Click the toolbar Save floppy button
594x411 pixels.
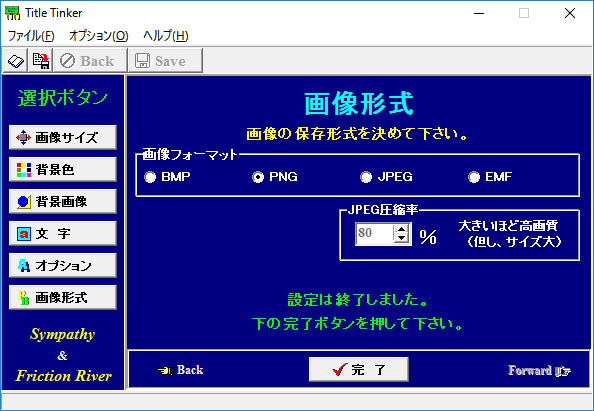coord(165,61)
